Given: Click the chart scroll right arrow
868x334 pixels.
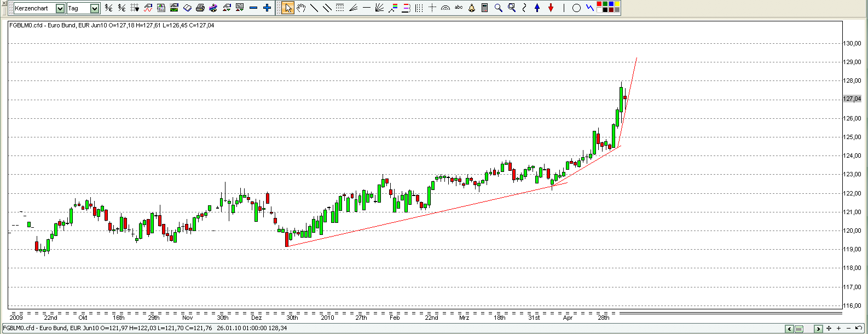Looking at the screenshot, I should pos(818,329).
